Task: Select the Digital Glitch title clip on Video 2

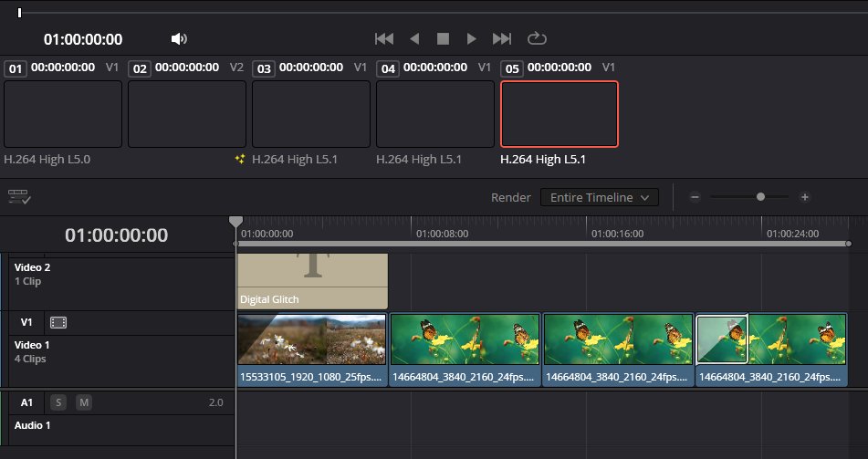Action: (312, 281)
